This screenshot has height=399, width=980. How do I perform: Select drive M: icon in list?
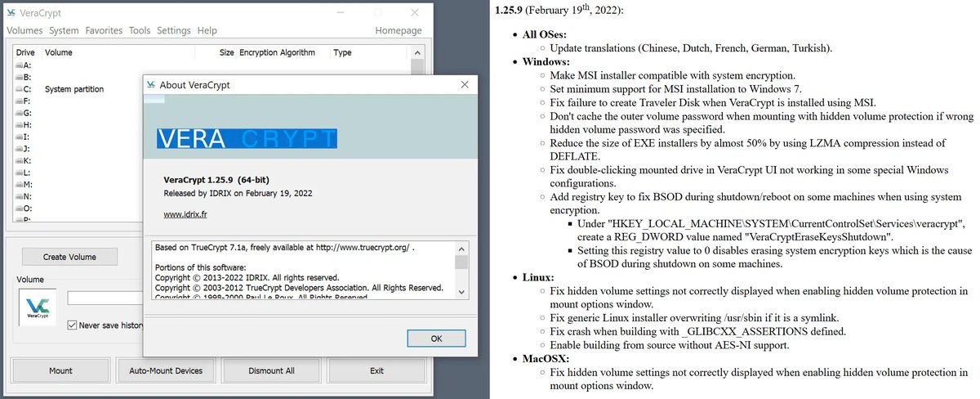tap(19, 185)
